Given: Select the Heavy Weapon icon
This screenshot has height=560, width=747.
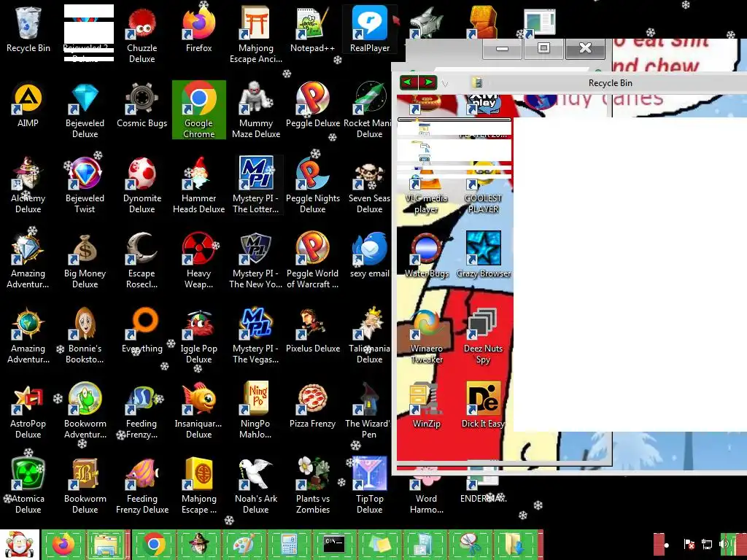Looking at the screenshot, I should (x=198, y=260).
